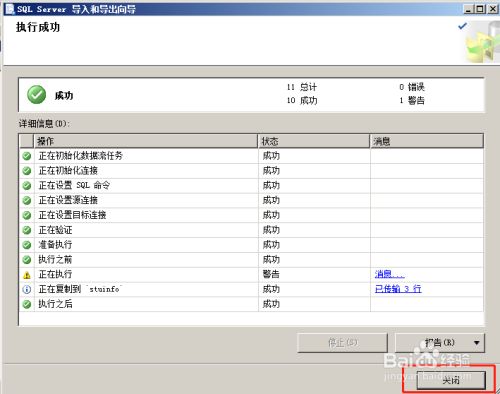Click the green check icon beside 正在设置 SQL 命令
The image size is (500, 394).
coord(27,185)
